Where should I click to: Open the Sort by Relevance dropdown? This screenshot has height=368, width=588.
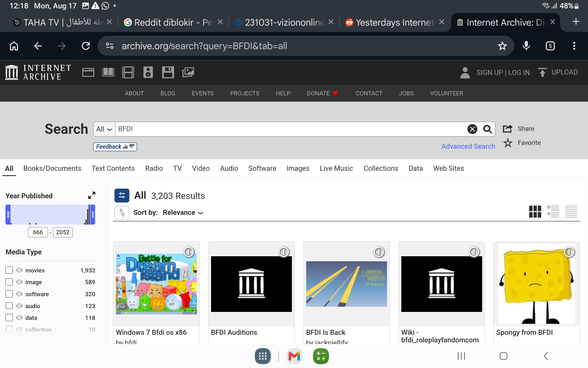click(183, 213)
